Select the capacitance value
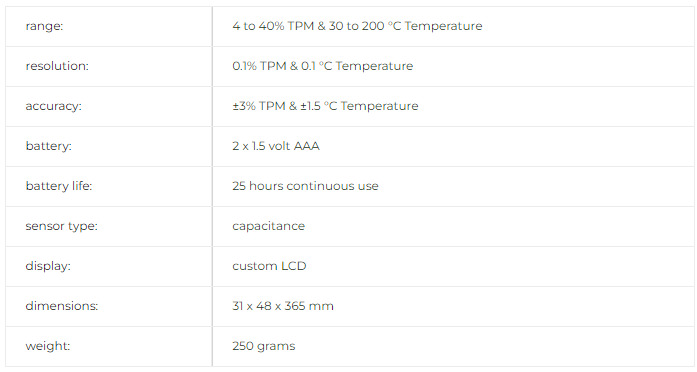This screenshot has width=697, height=372. coord(268,226)
